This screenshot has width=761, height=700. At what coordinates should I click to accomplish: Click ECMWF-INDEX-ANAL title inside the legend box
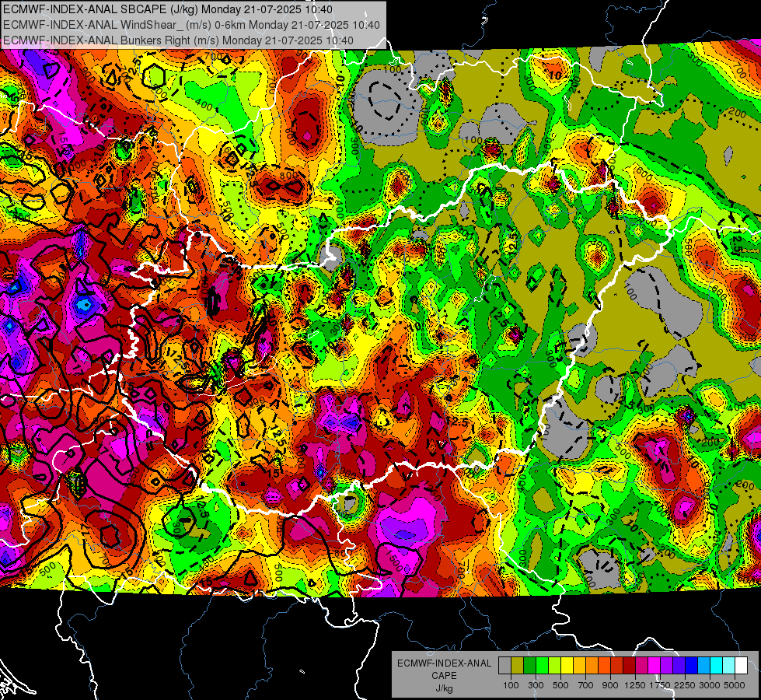444,663
